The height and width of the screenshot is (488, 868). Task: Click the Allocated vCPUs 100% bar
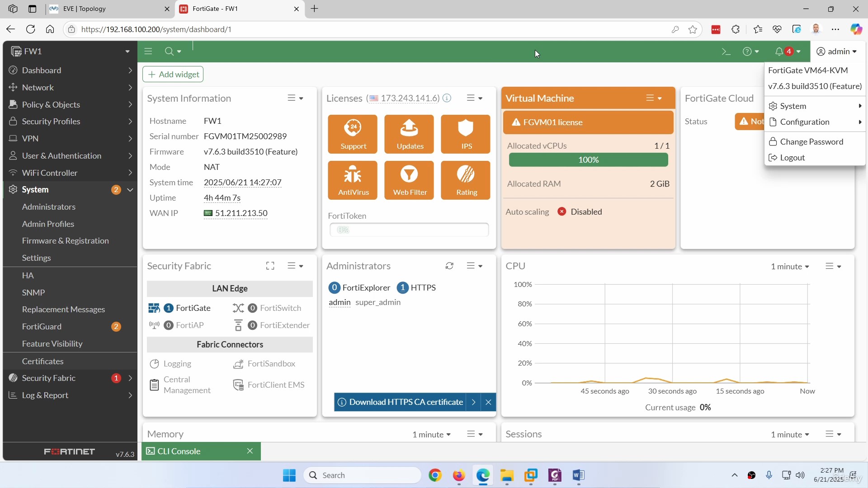tap(588, 160)
